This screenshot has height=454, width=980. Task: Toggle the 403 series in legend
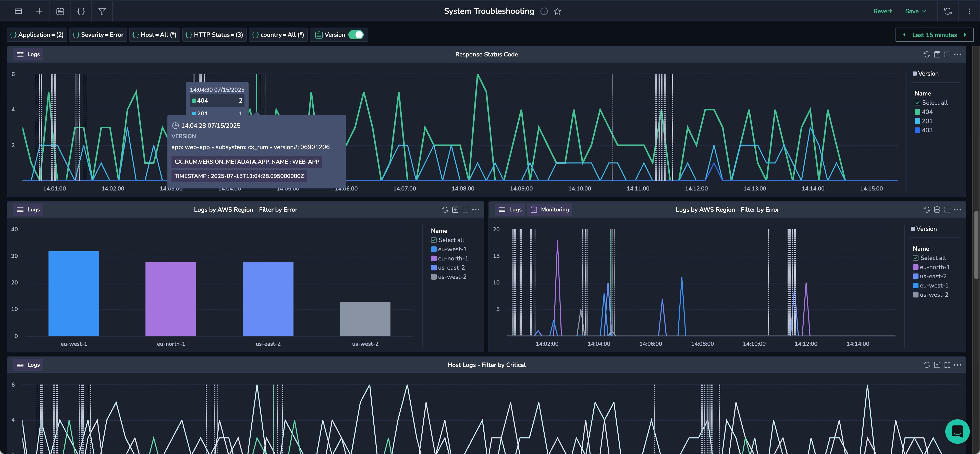pyautogui.click(x=923, y=130)
